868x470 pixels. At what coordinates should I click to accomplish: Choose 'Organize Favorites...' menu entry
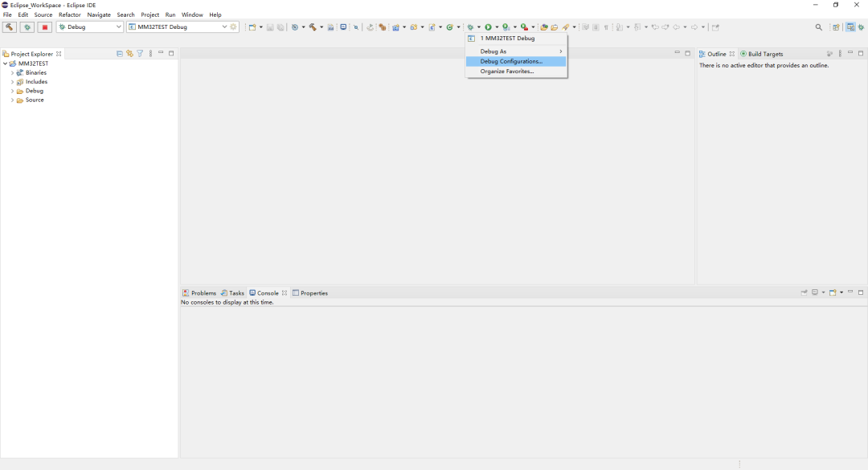pyautogui.click(x=517, y=72)
